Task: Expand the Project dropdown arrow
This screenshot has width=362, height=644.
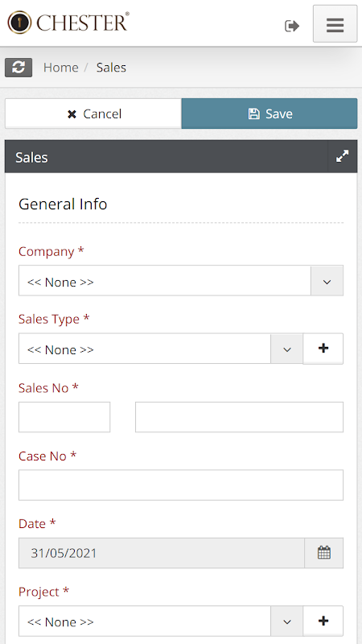Action: (x=287, y=621)
